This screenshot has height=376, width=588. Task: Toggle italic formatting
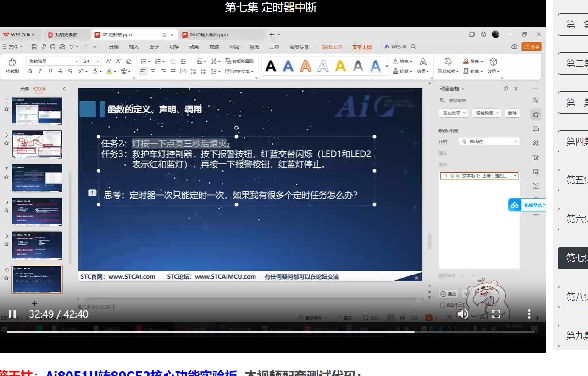click(40, 71)
